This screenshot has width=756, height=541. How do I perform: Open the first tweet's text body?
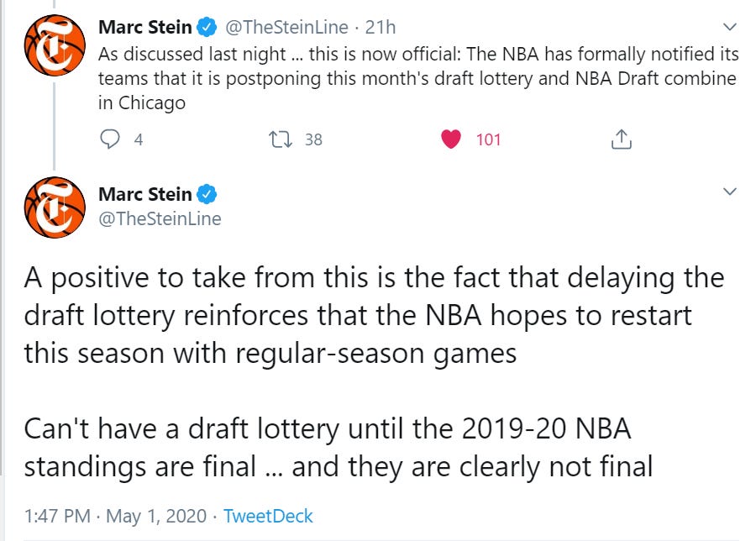(x=418, y=79)
